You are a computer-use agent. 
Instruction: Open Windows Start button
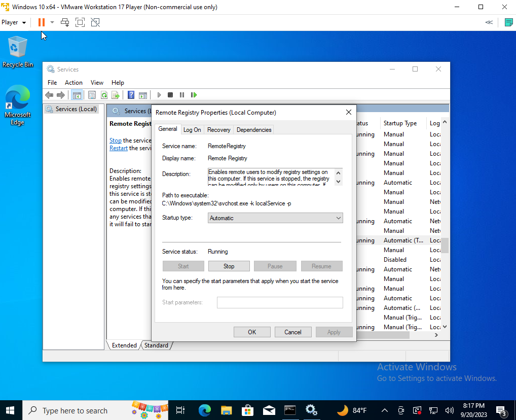[x=11, y=410]
